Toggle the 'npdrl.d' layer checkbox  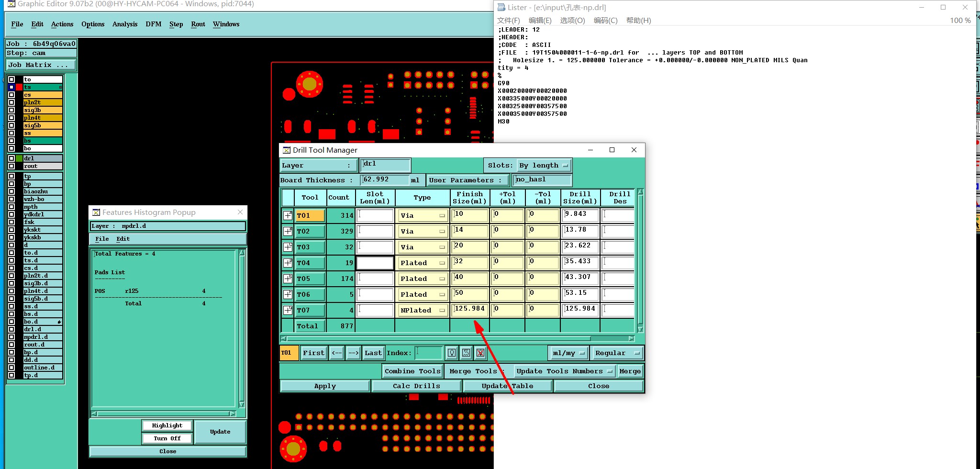click(11, 337)
